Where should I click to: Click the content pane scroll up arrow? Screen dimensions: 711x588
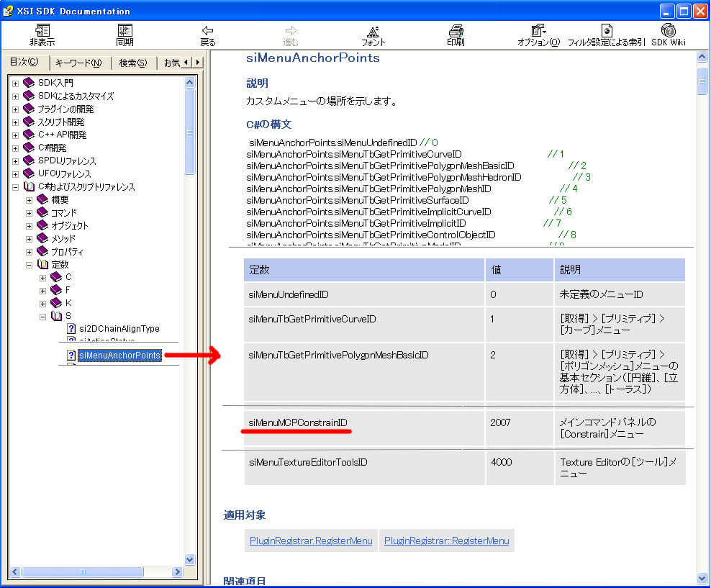point(702,57)
